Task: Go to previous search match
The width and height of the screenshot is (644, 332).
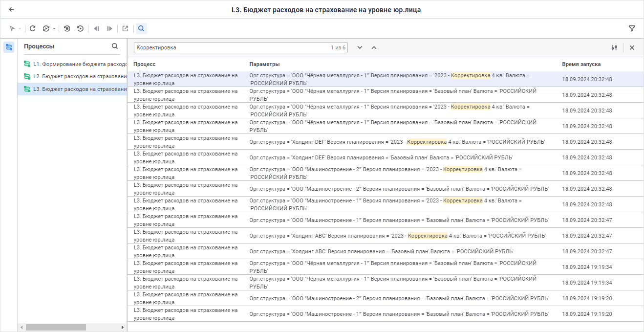Action: click(374, 48)
